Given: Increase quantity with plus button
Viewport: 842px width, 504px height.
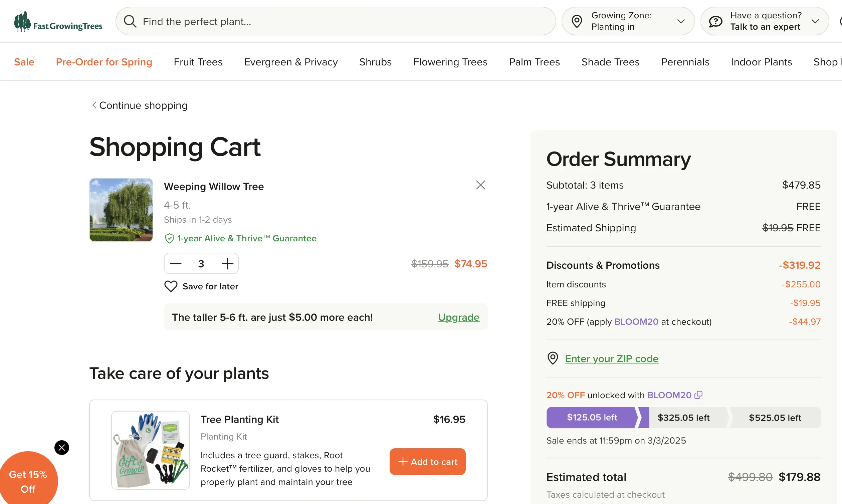Looking at the screenshot, I should [x=227, y=264].
